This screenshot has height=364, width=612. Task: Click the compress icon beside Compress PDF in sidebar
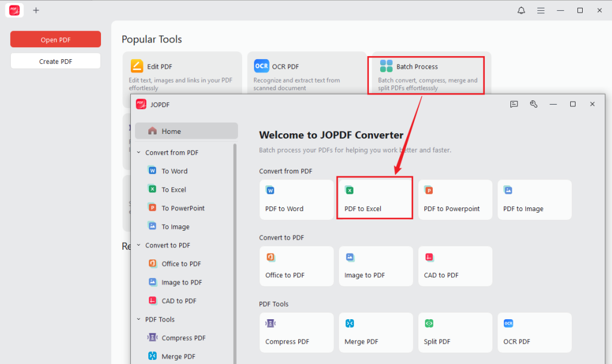152,337
